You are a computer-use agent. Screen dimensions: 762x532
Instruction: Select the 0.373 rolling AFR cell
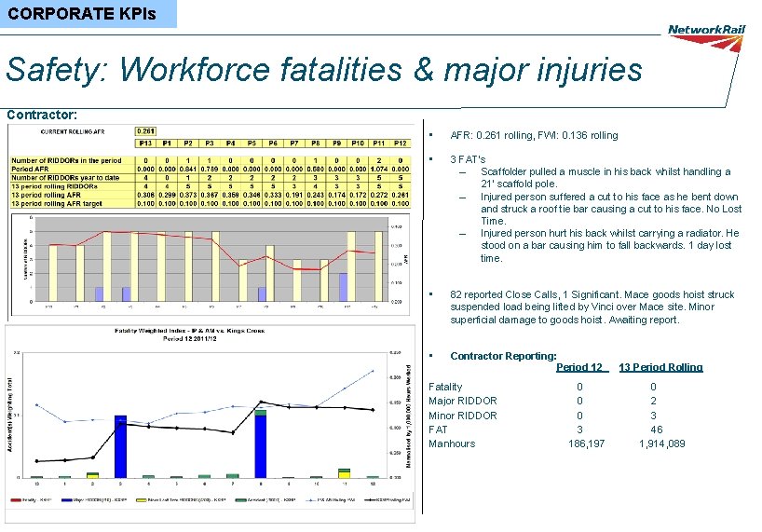click(188, 195)
